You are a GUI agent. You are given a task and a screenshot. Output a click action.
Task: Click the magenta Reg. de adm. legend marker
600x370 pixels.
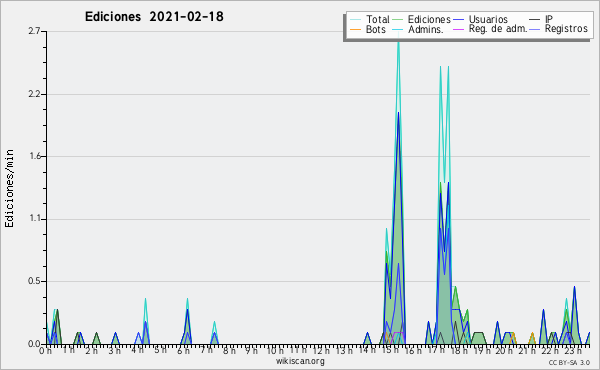458,29
